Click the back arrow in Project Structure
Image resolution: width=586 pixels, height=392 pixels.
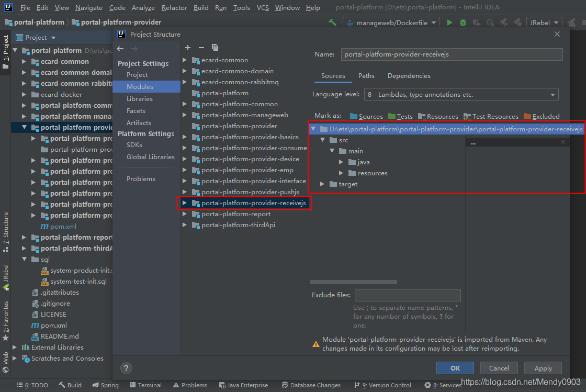coord(120,49)
